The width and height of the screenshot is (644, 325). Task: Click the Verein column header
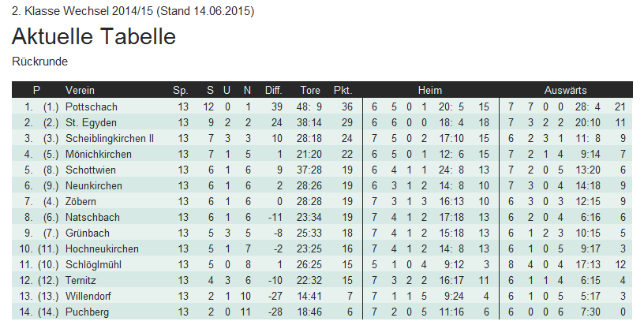pos(80,90)
